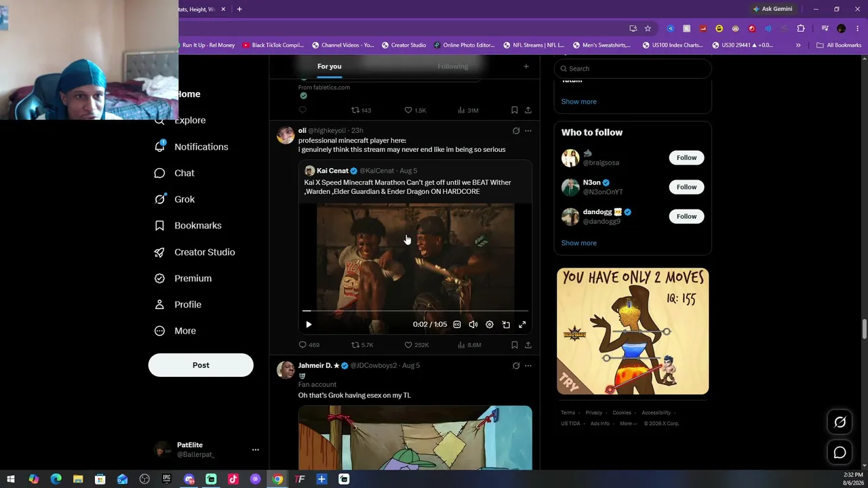
Task: Switch to the For you tab
Action: (329, 66)
